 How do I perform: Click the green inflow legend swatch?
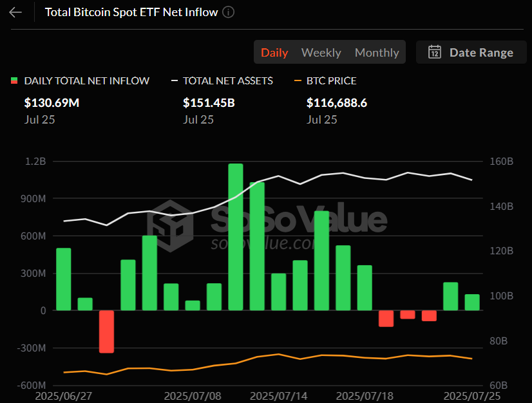pyautogui.click(x=12, y=80)
